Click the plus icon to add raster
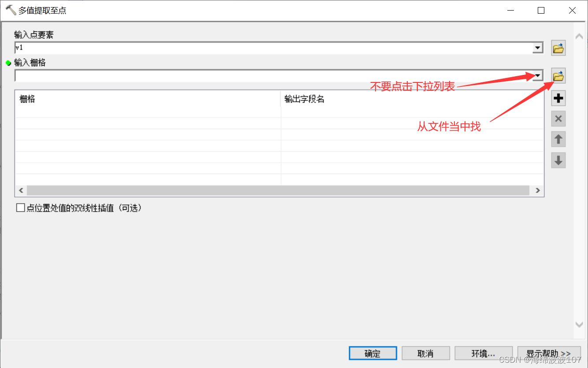 point(558,98)
